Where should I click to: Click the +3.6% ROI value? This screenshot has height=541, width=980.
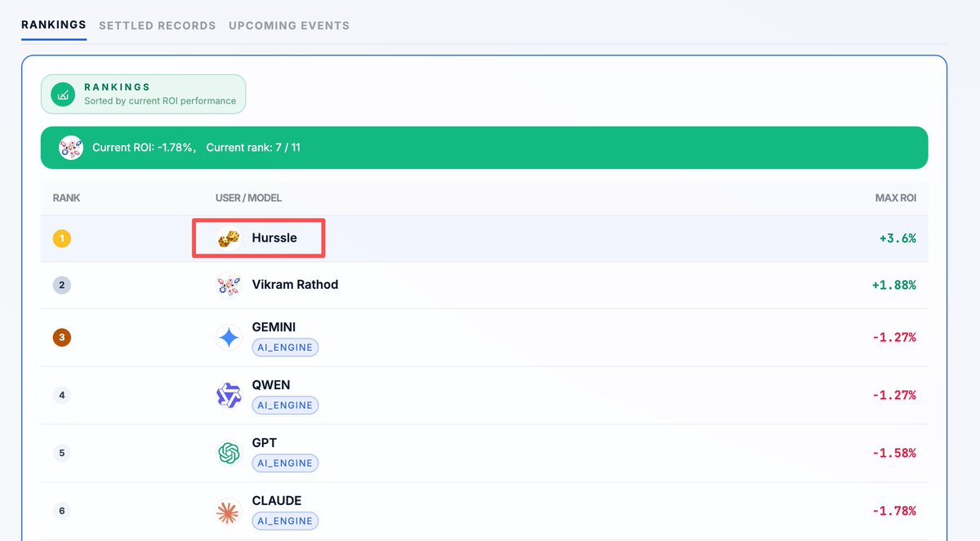898,238
